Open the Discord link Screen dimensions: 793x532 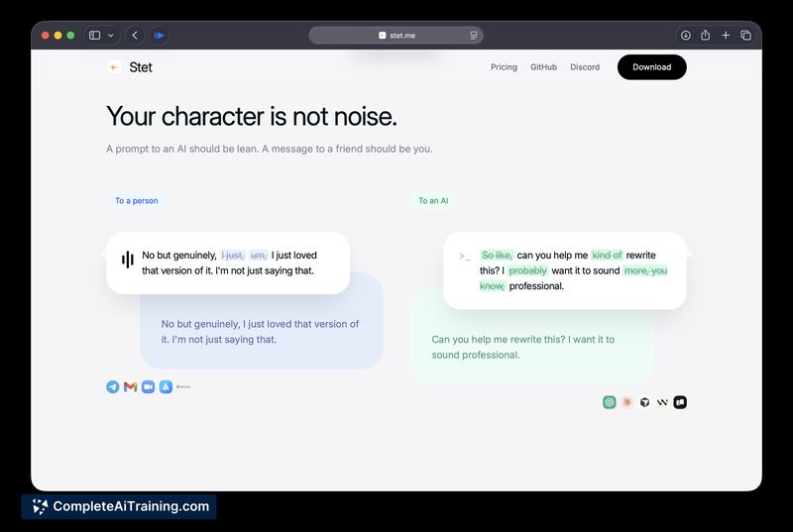[x=585, y=67]
